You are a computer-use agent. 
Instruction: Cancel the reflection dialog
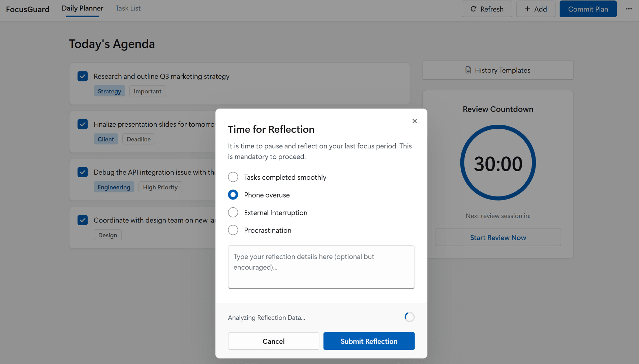[273, 341]
